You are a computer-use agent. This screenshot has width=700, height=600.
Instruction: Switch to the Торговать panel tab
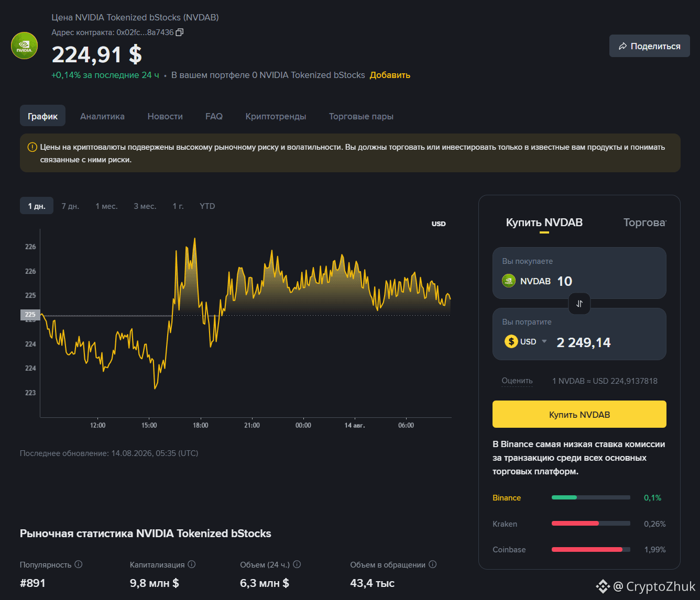pos(644,223)
